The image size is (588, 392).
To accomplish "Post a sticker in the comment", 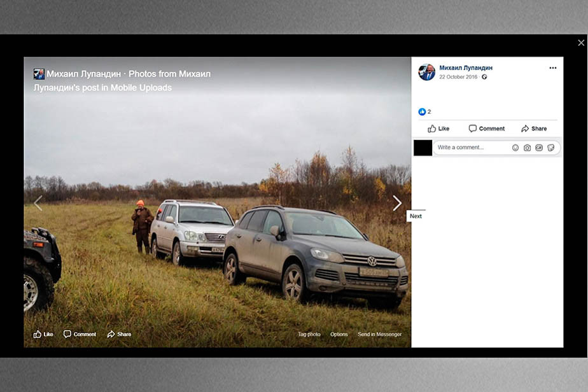I will point(551,148).
